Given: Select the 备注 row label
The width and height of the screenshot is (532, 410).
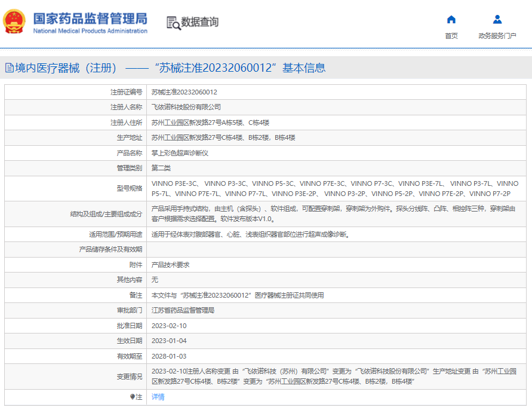Looking at the screenshot, I should pyautogui.click(x=136, y=295).
